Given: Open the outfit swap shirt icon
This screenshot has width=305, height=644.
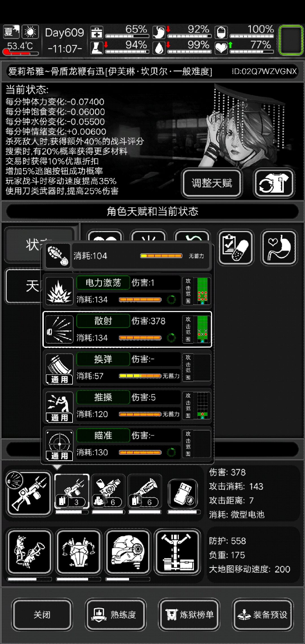Looking at the screenshot, I should (274, 183).
